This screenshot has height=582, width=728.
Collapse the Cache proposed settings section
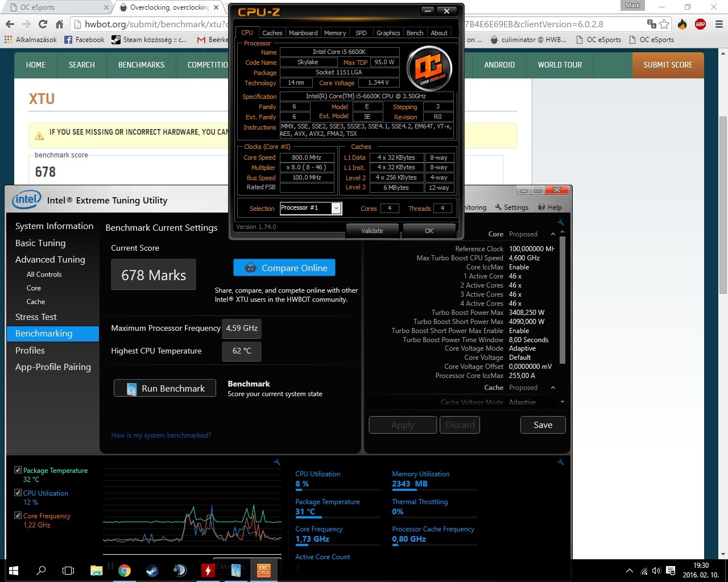click(x=553, y=388)
